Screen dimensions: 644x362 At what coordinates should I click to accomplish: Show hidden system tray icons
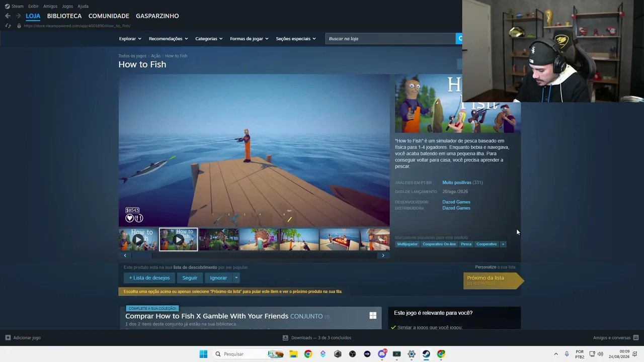(556, 354)
